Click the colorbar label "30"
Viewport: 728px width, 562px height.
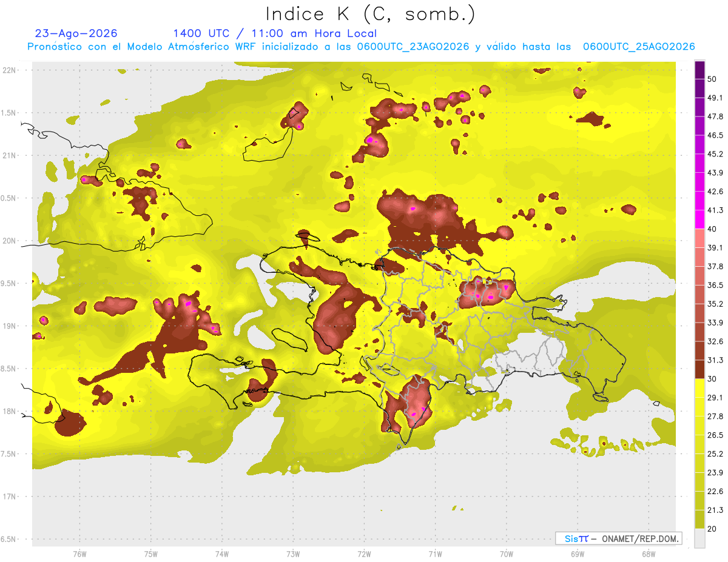click(x=712, y=378)
